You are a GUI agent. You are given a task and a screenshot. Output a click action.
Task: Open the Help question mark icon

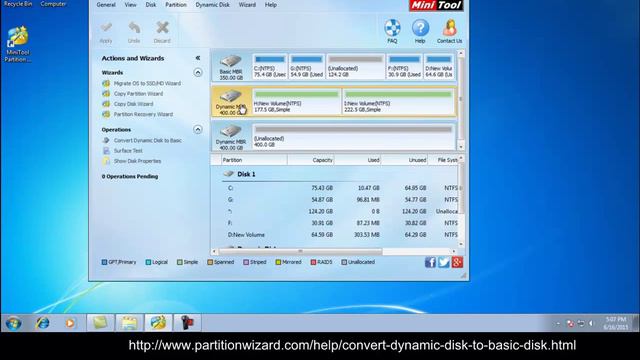[x=420, y=28]
